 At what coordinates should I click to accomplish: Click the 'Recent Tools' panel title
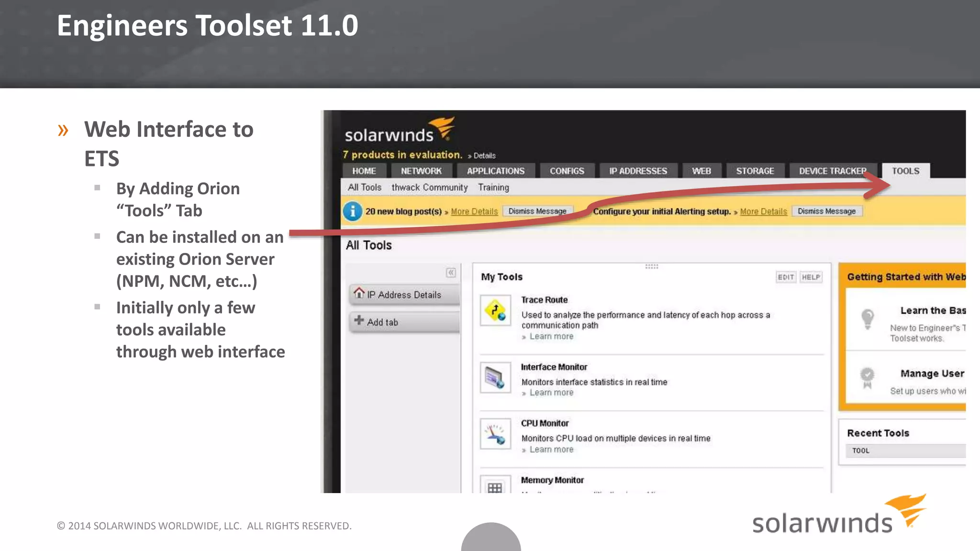pyautogui.click(x=878, y=433)
